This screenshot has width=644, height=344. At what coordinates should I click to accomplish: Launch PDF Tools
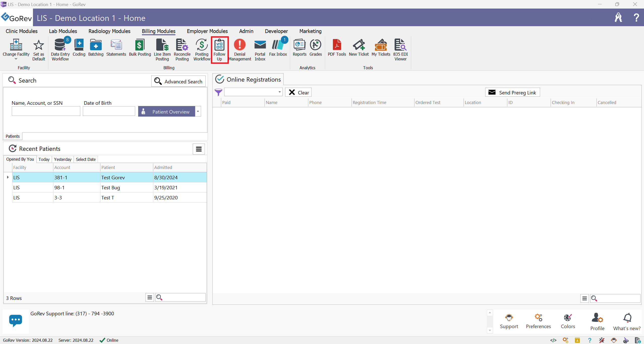click(337, 48)
